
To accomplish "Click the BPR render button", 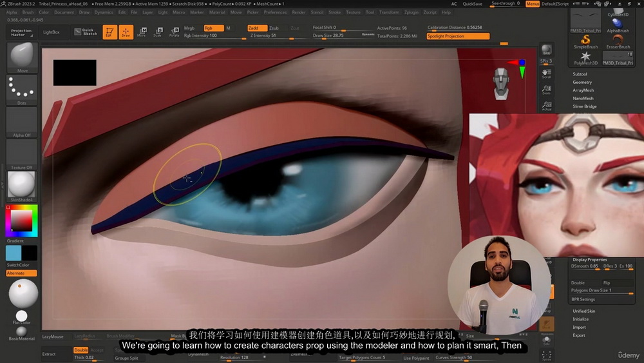I will [546, 50].
